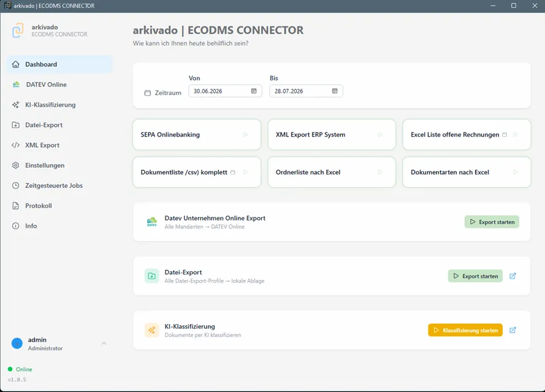The image size is (545, 392).
Task: Run Dokumentliste /csv) komplett card
Action: coord(197,172)
